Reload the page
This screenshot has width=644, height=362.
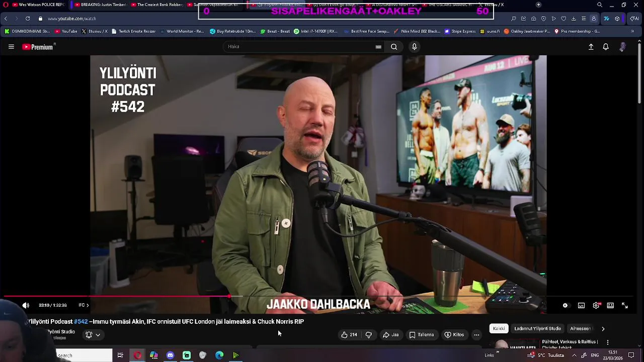[x=28, y=19]
